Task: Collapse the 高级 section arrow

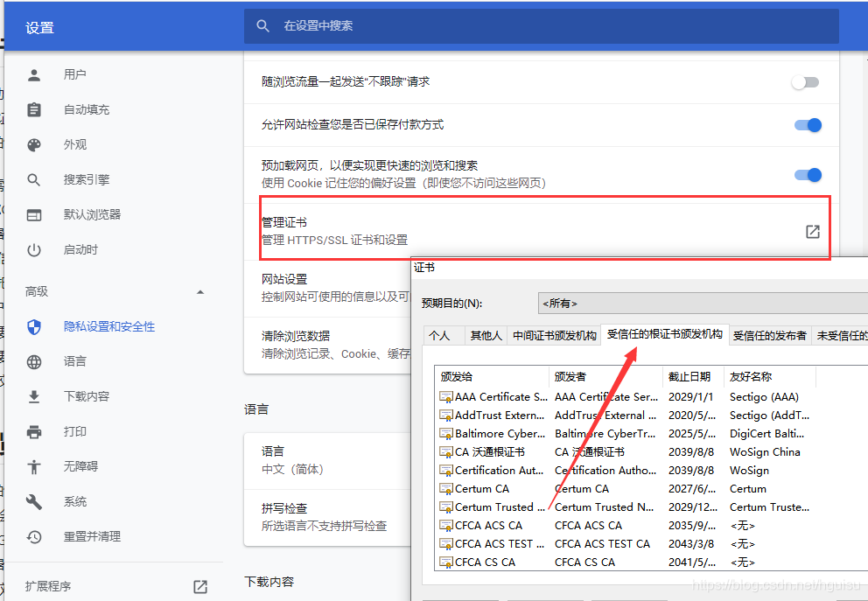Action: click(x=199, y=291)
